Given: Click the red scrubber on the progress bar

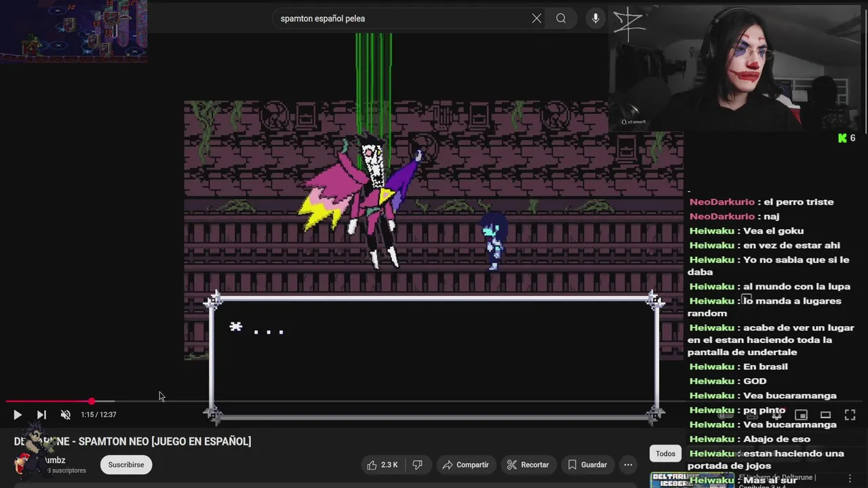Looking at the screenshot, I should pos(92,401).
